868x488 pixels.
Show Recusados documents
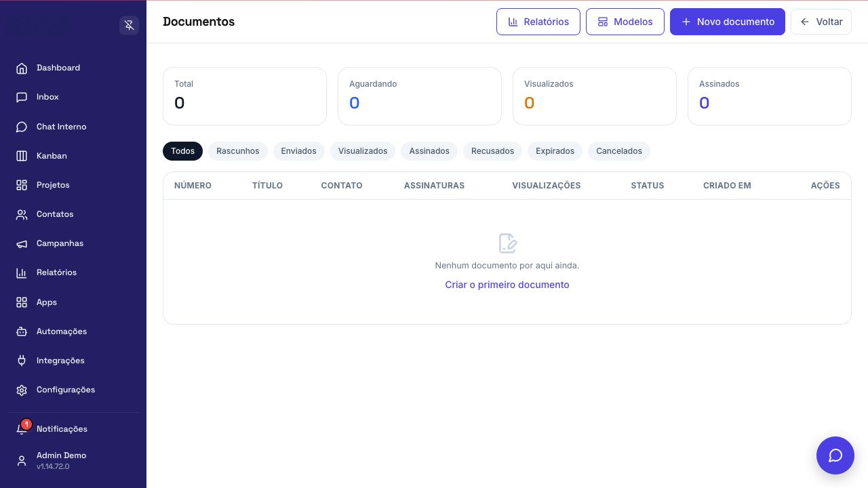492,151
